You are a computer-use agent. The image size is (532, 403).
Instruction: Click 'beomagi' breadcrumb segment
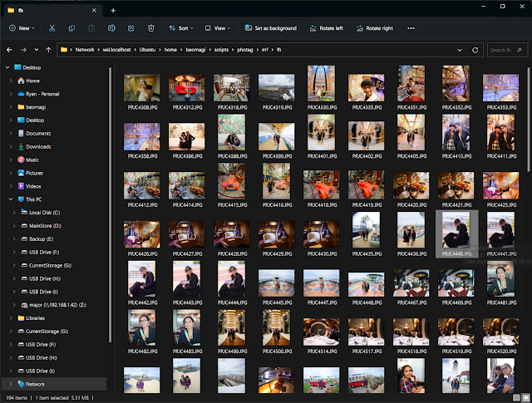pos(195,50)
